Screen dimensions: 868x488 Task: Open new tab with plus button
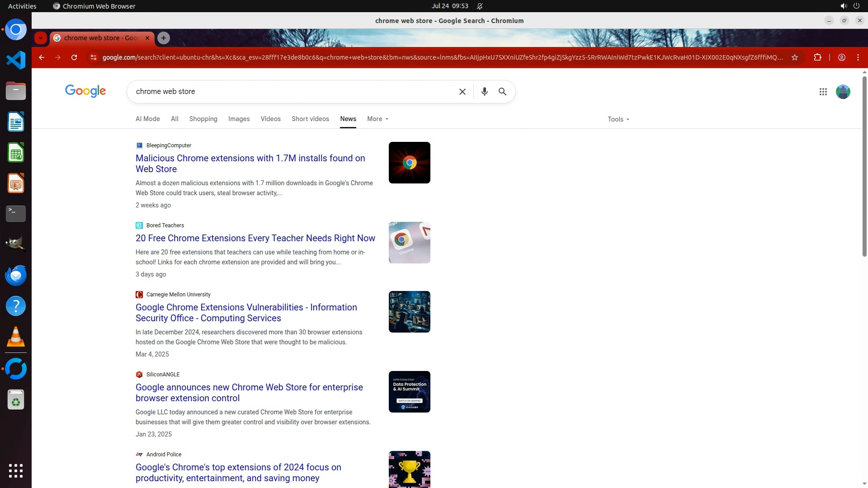click(164, 38)
